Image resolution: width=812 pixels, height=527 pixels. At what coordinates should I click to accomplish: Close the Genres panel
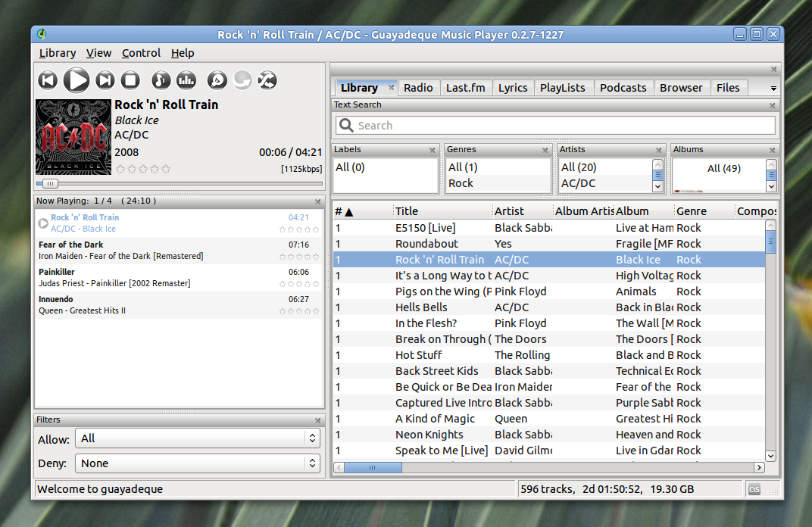pos(545,150)
